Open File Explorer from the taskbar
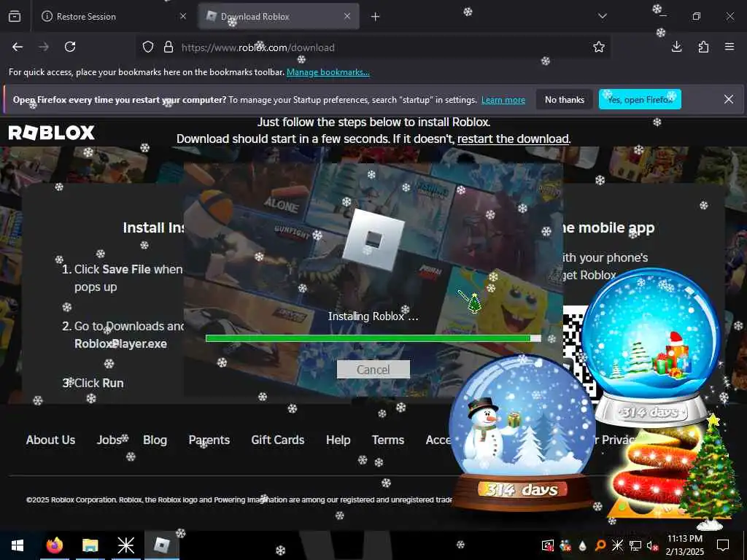Image resolution: width=747 pixels, height=560 pixels. (x=90, y=545)
